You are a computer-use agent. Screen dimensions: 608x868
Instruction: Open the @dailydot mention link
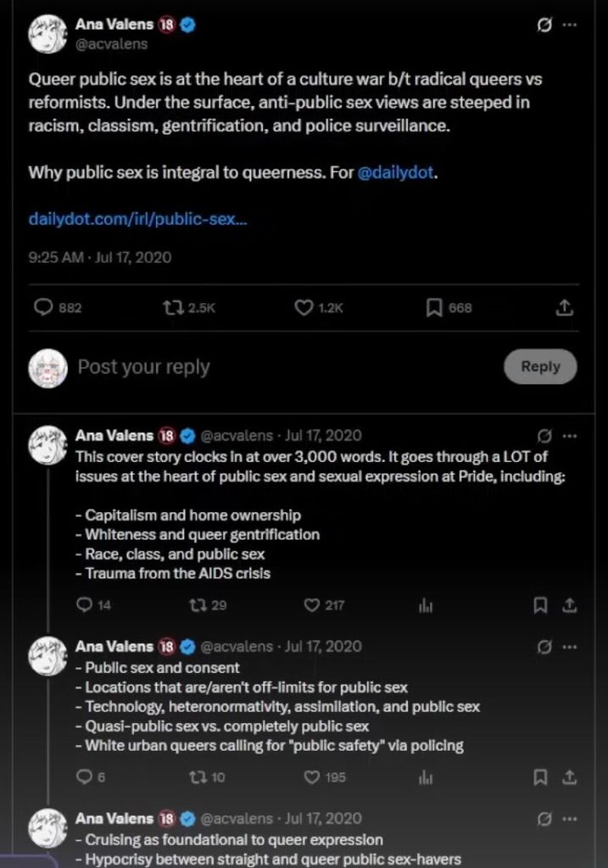coord(397,172)
